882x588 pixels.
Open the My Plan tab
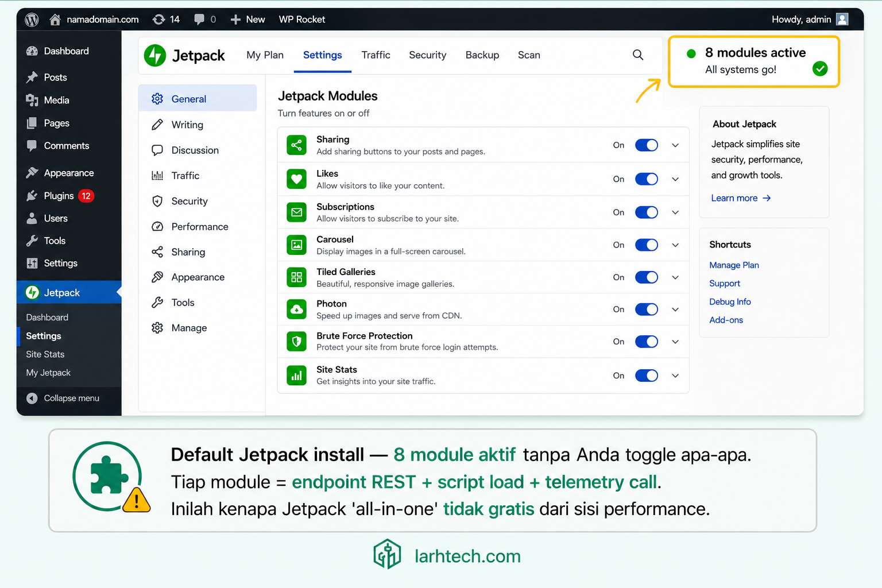tap(265, 55)
